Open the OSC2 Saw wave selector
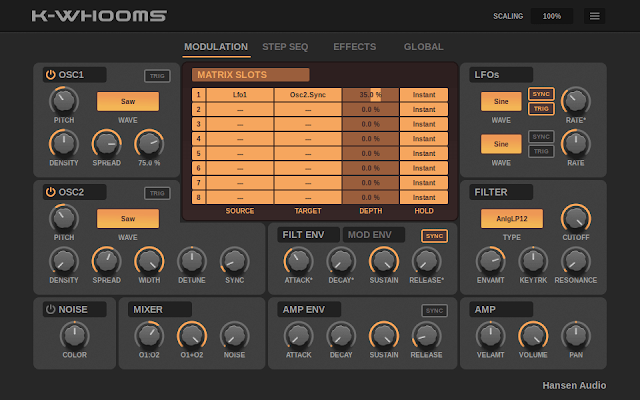The height and width of the screenshot is (400, 640). click(x=128, y=218)
